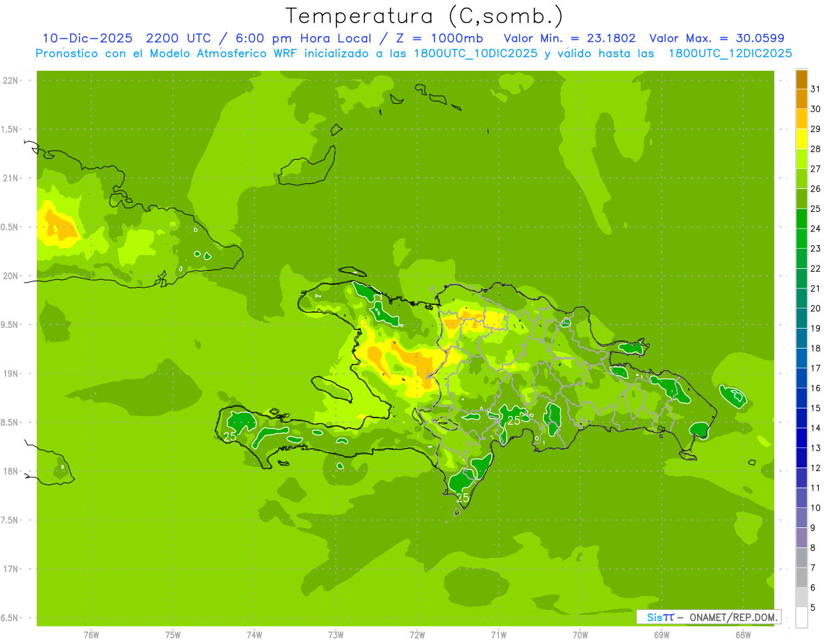Screen dimensions: 834x644
Task: Click the orange legend swatch between 30 and 31
Action: coord(801,99)
